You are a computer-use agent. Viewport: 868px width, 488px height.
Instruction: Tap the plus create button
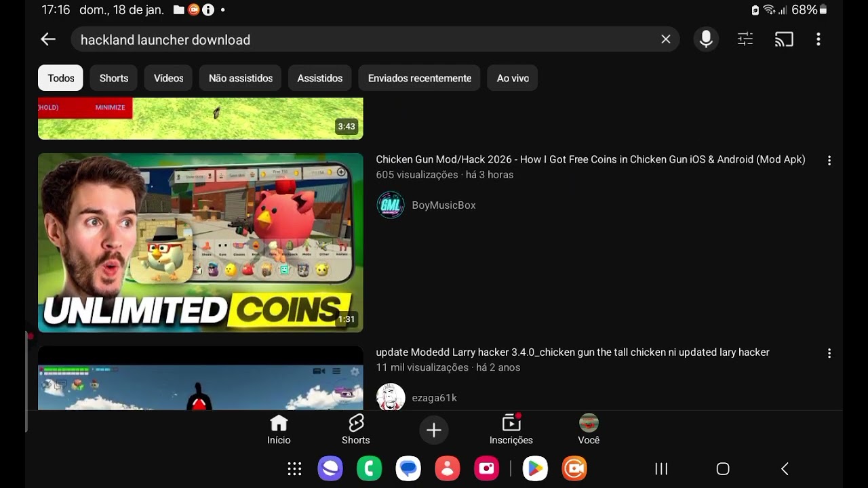434,430
